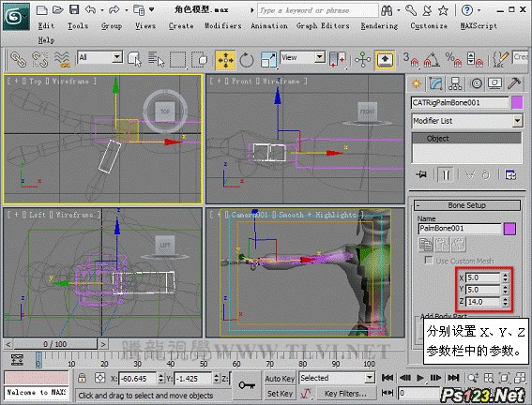Click the Go to Start button
The width and height of the screenshot is (532, 405).
pos(388,378)
